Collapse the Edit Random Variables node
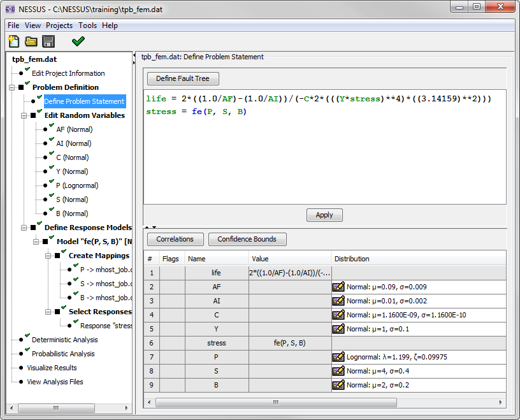The width and height of the screenshot is (520, 420). coord(24,115)
